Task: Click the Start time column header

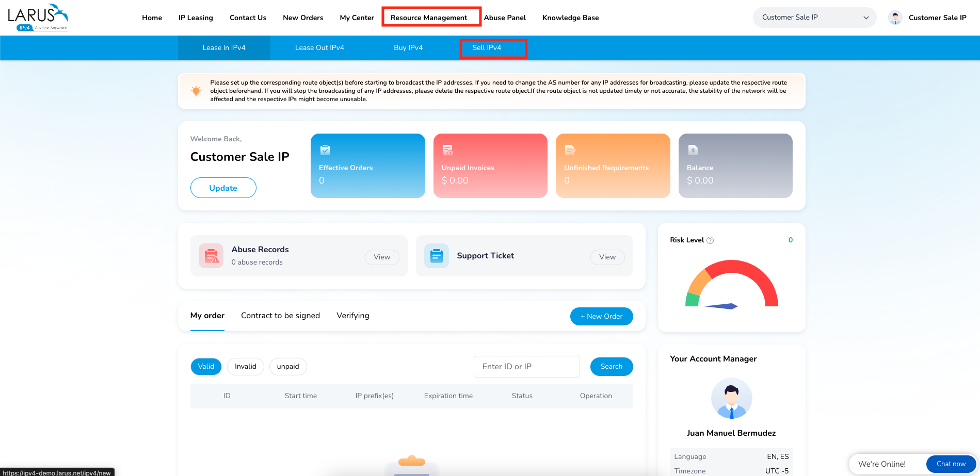Action: 301,396
